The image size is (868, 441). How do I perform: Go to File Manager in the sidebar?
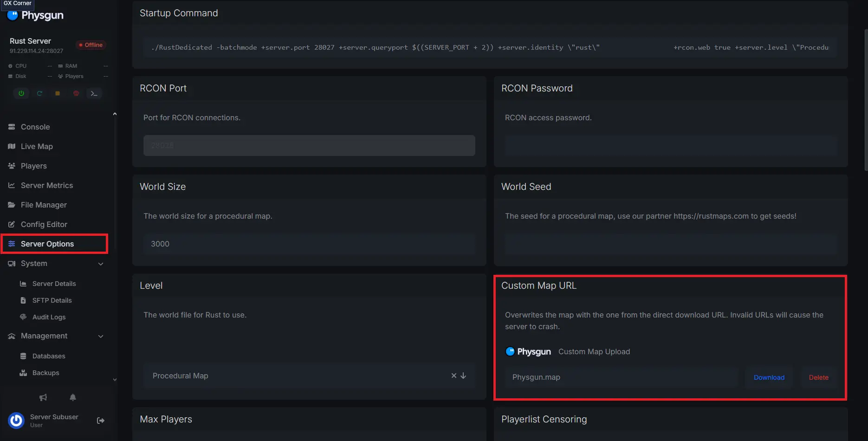[x=44, y=205]
